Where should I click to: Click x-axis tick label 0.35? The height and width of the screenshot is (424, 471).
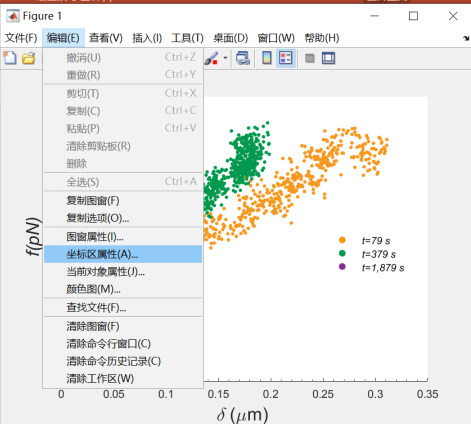(428, 394)
